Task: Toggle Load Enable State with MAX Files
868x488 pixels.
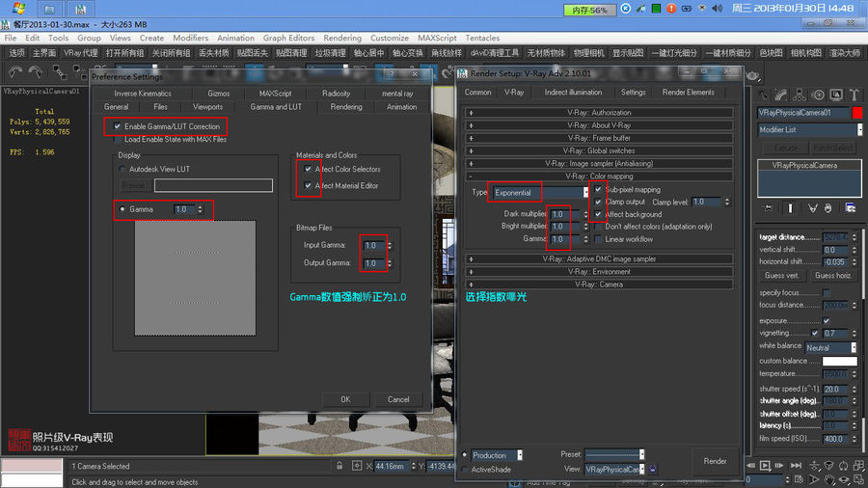Action: coord(118,140)
